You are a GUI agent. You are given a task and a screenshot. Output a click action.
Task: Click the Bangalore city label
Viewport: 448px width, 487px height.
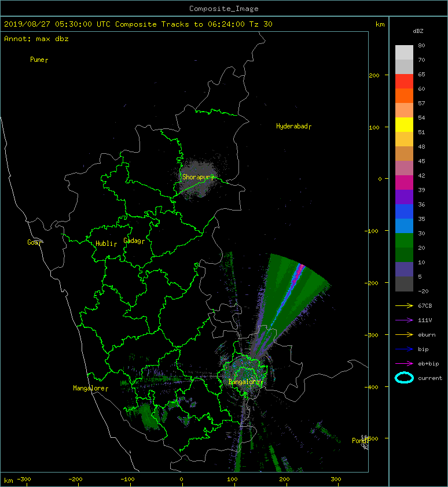tap(244, 382)
